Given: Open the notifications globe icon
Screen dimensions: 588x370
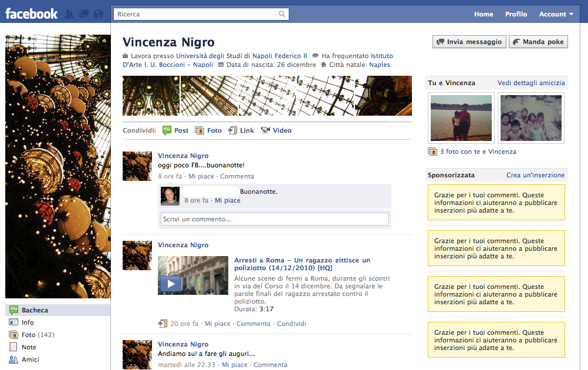Looking at the screenshot, I should tap(98, 14).
